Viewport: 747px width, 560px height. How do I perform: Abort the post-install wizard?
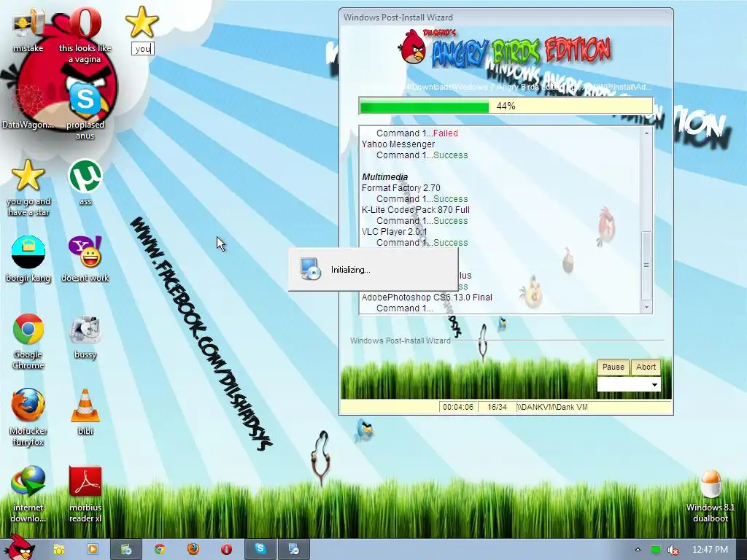646,367
